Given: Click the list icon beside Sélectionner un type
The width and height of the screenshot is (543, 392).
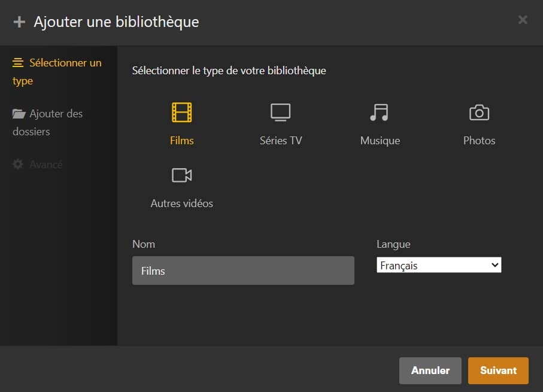Looking at the screenshot, I should coord(19,63).
